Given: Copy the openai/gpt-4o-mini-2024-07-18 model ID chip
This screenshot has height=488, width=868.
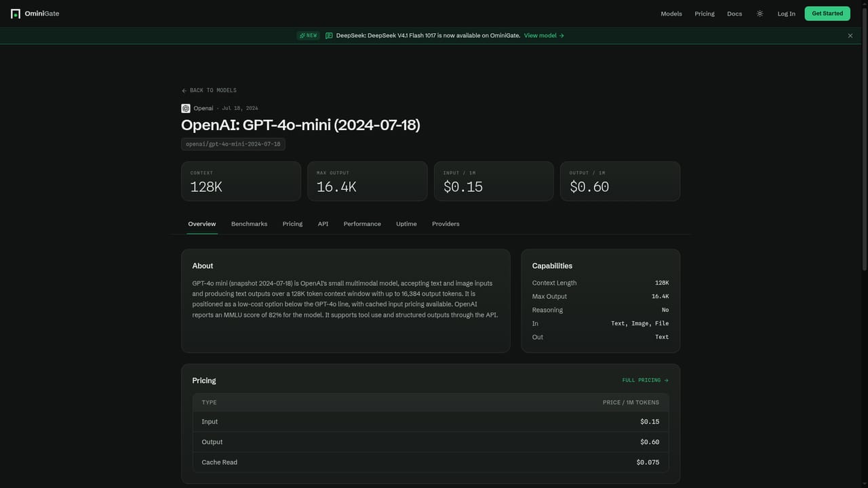Looking at the screenshot, I should pos(233,144).
